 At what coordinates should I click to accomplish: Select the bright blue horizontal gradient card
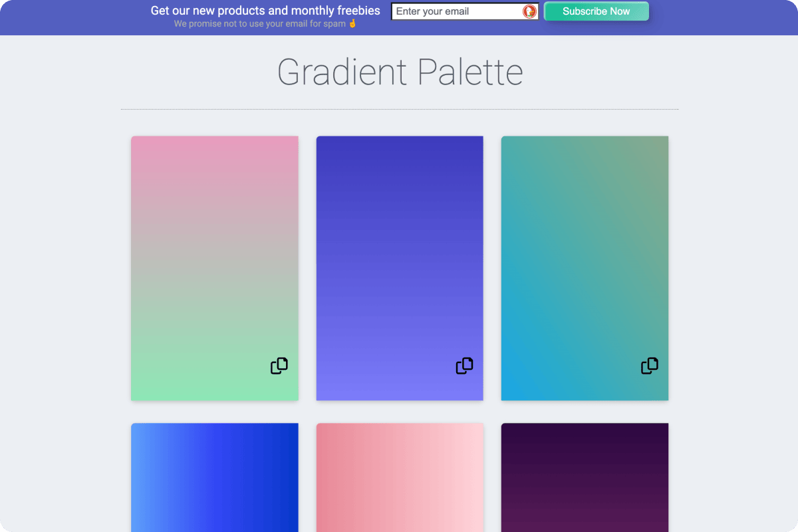tap(215, 477)
